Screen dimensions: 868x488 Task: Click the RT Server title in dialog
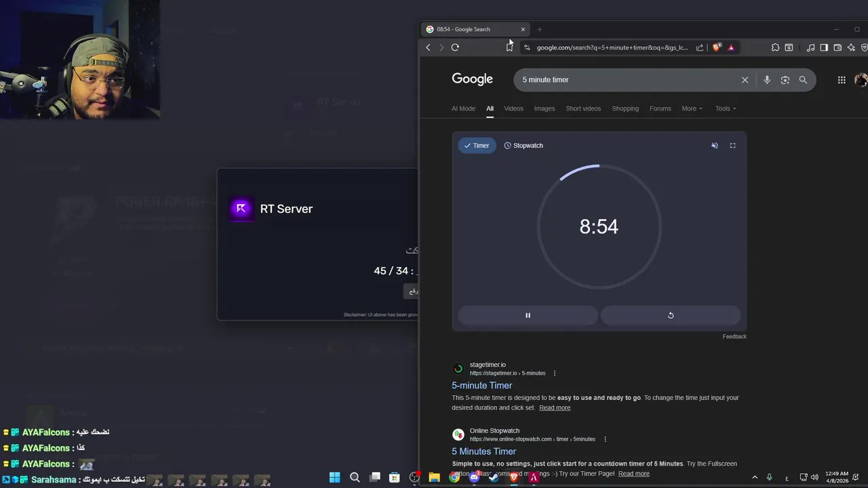tap(286, 209)
